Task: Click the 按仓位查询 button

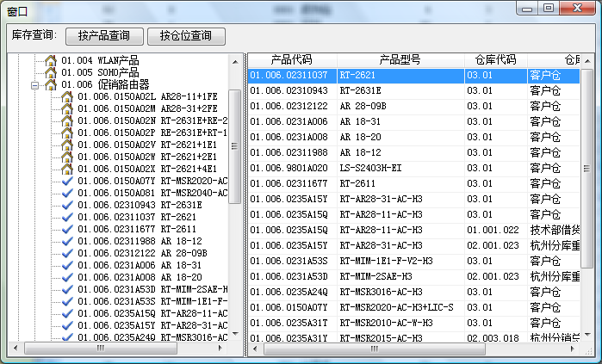Action: 186,36
